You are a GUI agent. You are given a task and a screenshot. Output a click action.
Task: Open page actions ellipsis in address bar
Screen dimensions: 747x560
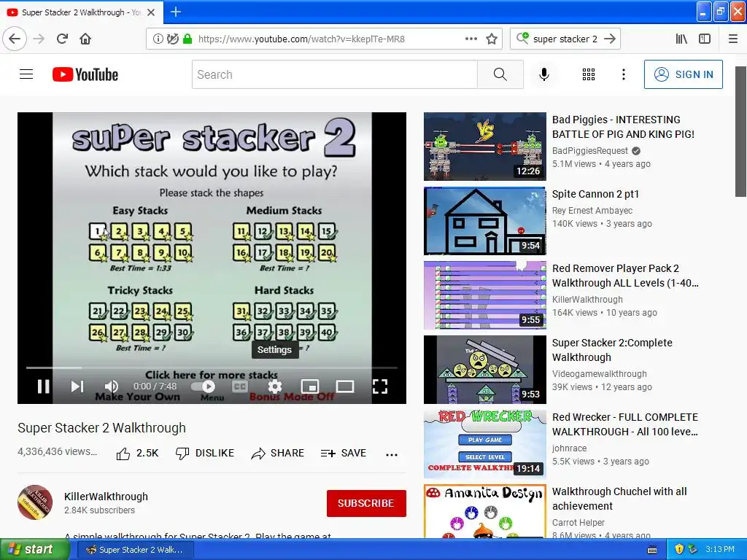click(471, 39)
